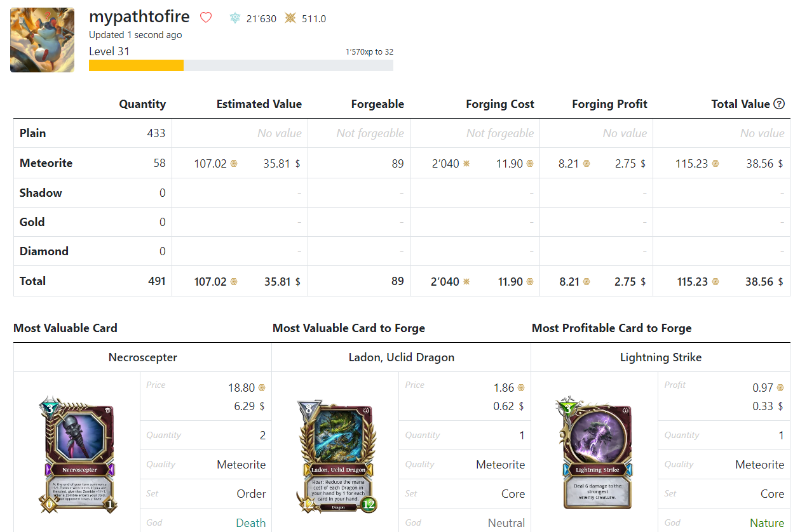Click the Level 31 experience progress bar
The height and width of the screenshot is (532, 800).
click(x=241, y=65)
